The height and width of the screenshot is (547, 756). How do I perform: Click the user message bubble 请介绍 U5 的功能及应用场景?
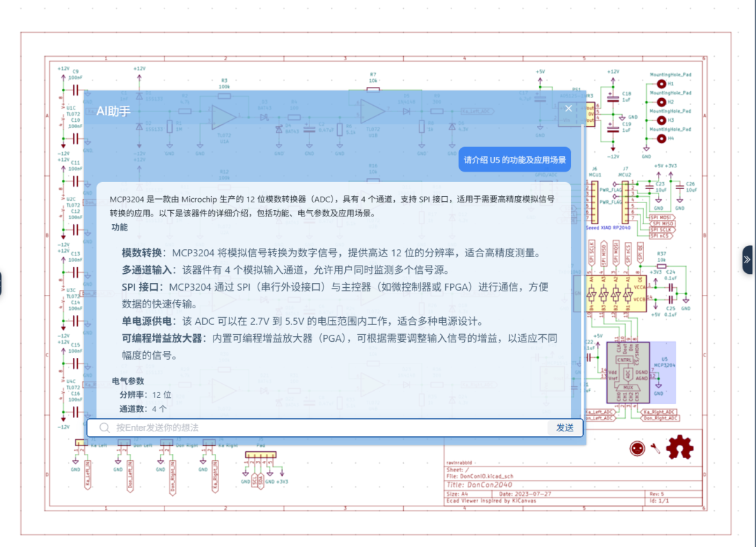point(514,160)
